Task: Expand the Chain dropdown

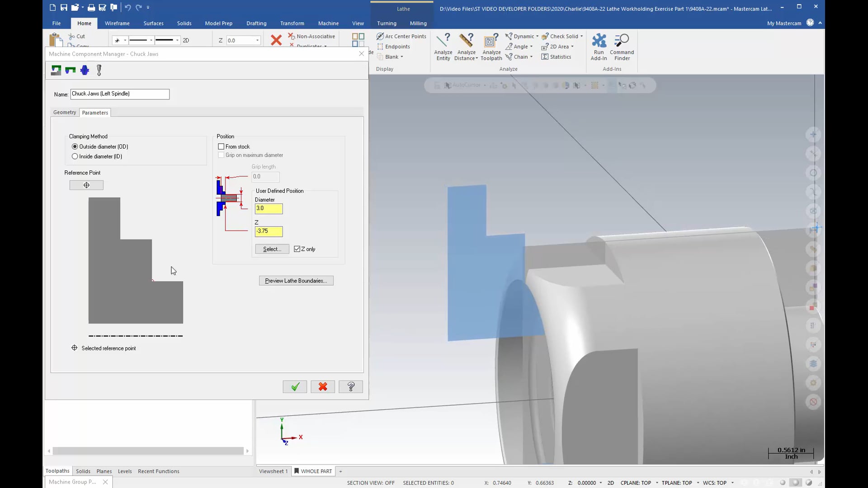Action: [x=531, y=57]
